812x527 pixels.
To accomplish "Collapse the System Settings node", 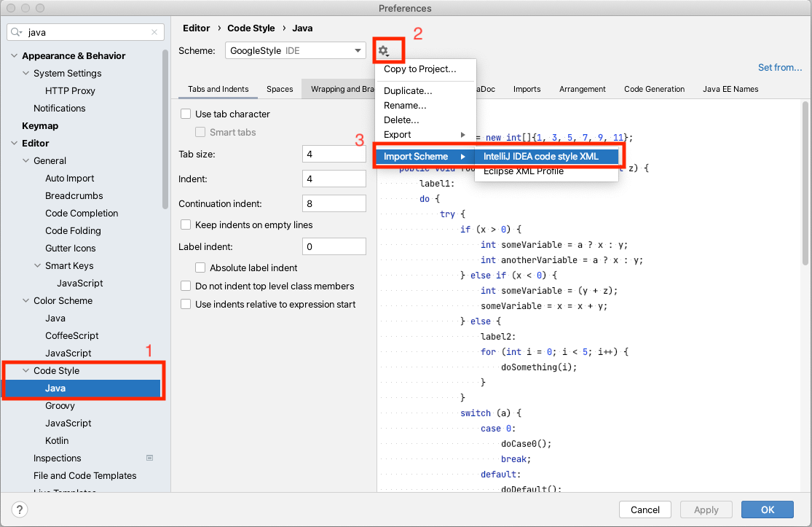I will (x=26, y=73).
